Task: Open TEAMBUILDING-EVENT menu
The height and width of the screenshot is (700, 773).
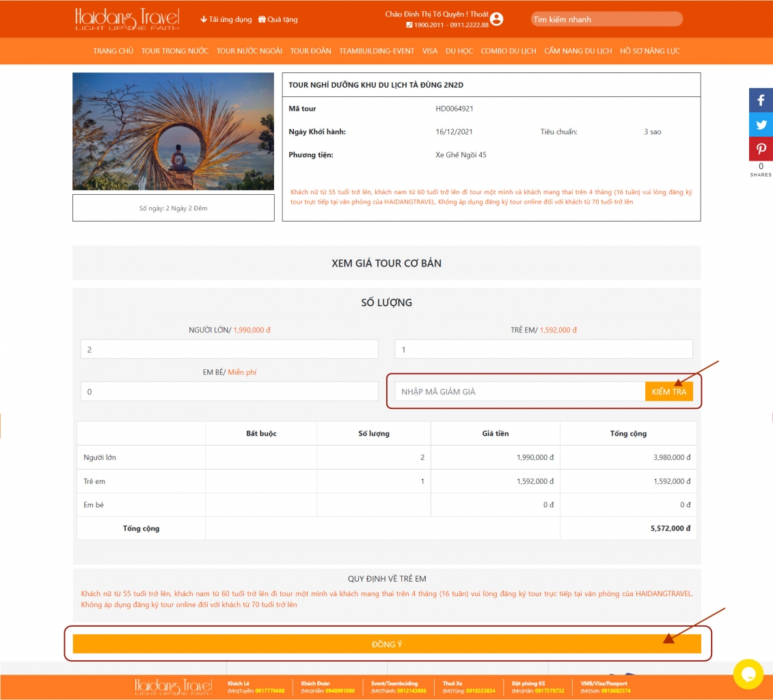Action: coord(377,51)
